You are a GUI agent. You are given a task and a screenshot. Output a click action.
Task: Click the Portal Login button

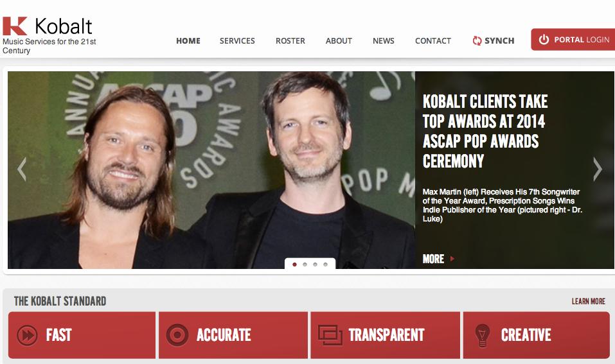pyautogui.click(x=573, y=40)
